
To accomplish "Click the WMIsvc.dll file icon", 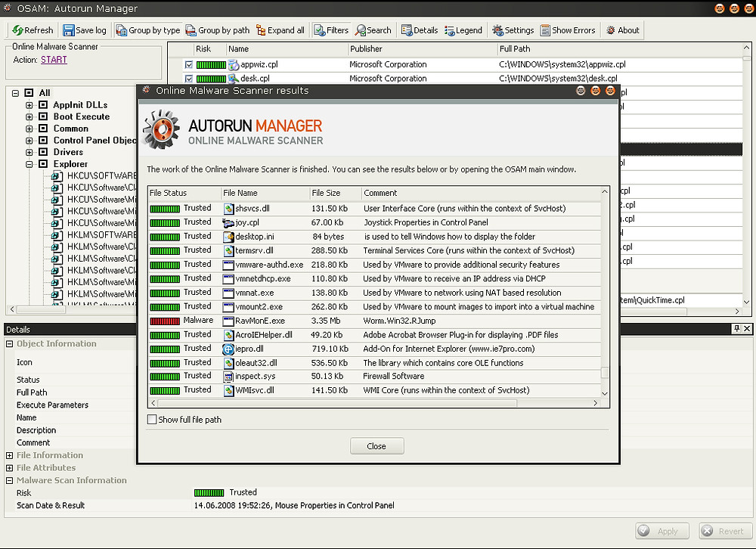I will tap(228, 390).
